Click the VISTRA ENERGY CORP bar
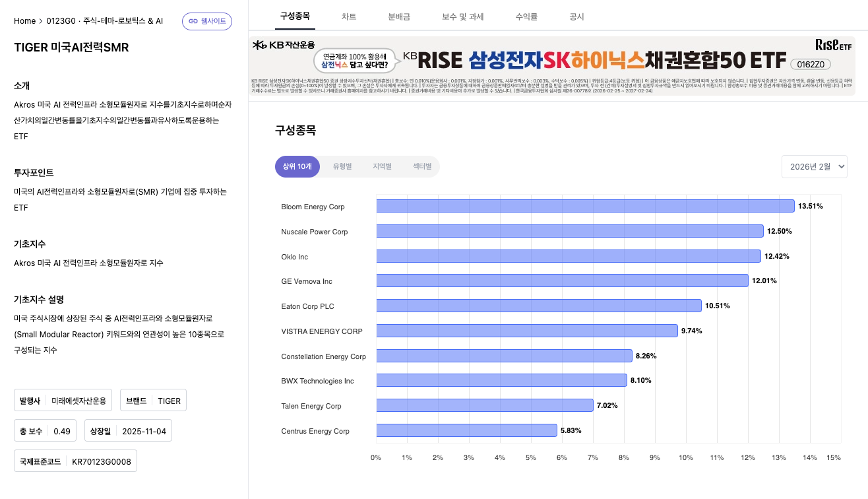Image resolution: width=868 pixels, height=499 pixels. [527, 331]
